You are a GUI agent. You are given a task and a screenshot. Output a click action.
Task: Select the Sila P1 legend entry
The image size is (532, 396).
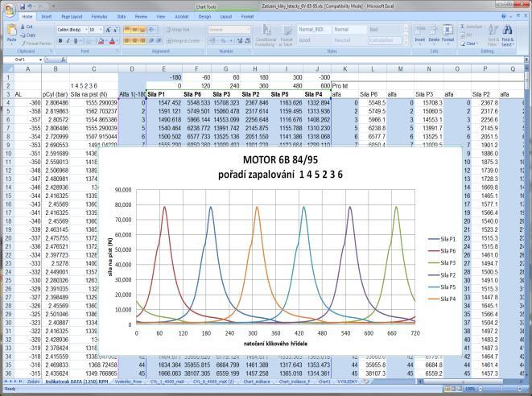tap(442, 239)
